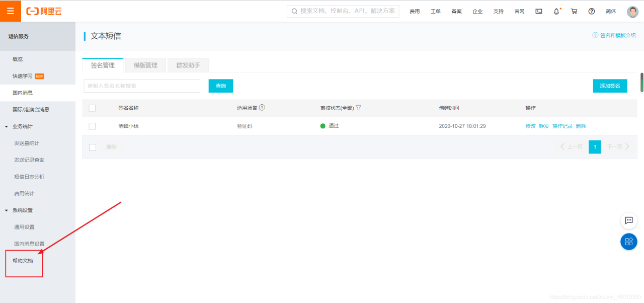Viewport: 644px width, 303px height.
Task: Click the blue app grid icon bottom right
Action: click(x=628, y=242)
